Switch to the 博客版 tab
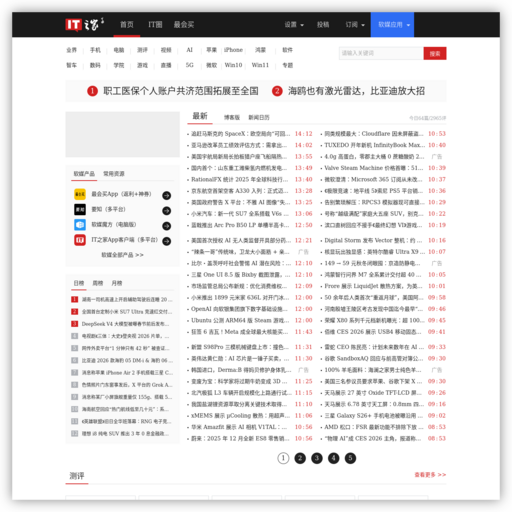Screen dimensions: 512x512 [x=232, y=117]
